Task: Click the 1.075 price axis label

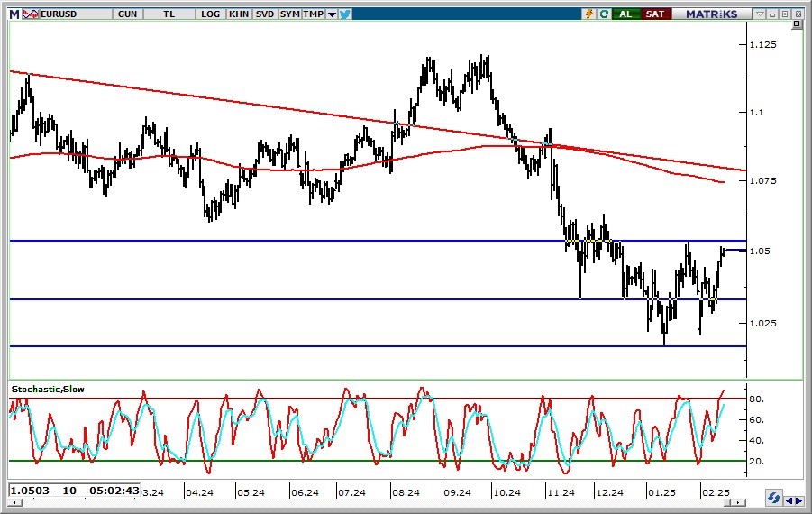Action: (x=763, y=181)
